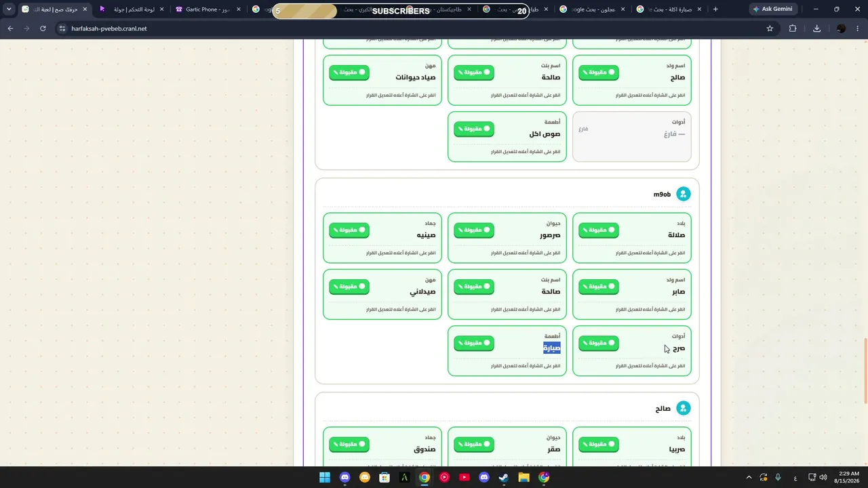Toggle the مقبولة badge for صرصور
Image resolution: width=868 pixels, height=488 pixels.
pyautogui.click(x=474, y=230)
